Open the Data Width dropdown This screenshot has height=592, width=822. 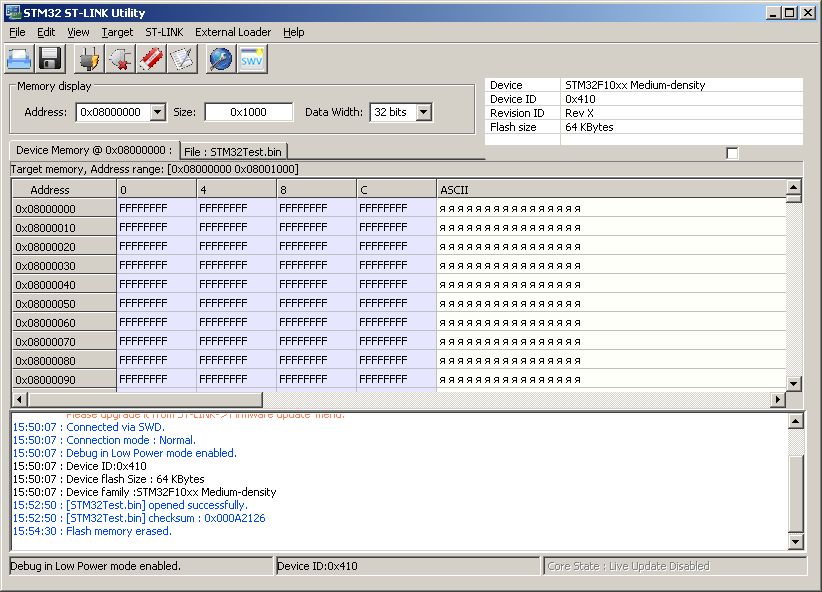click(x=423, y=112)
